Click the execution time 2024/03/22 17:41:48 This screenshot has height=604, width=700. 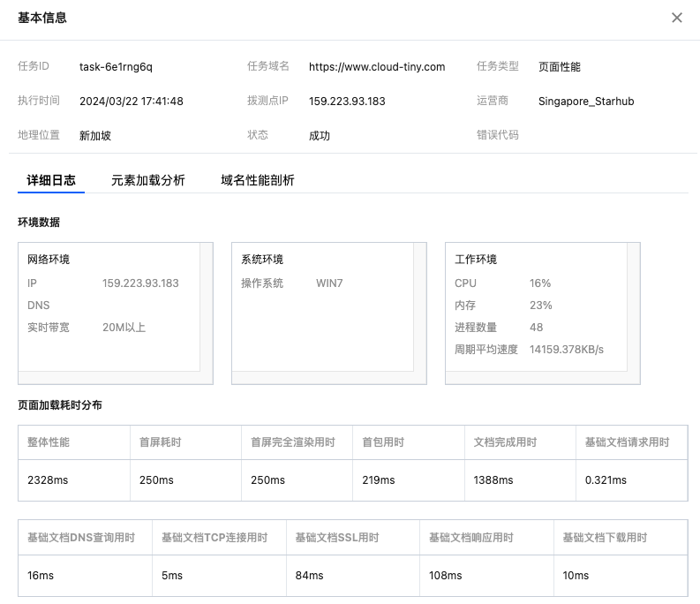point(132,101)
